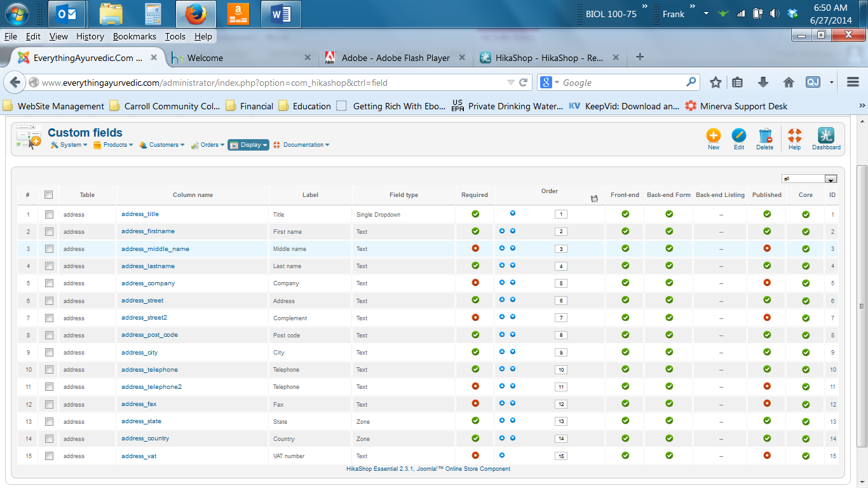
Task: Switch to the Adobe Flash Player tab
Action: (x=395, y=58)
